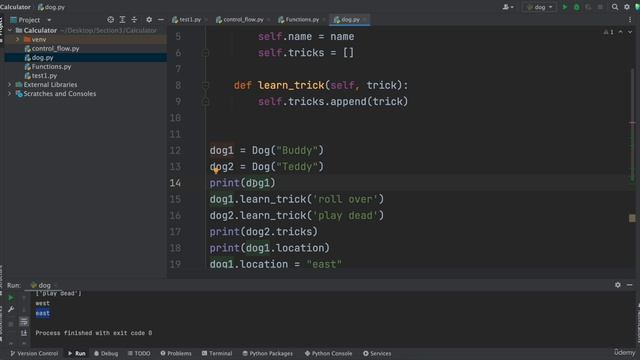The image size is (640, 360).
Task: Open Python Console tool window
Action: (328, 353)
